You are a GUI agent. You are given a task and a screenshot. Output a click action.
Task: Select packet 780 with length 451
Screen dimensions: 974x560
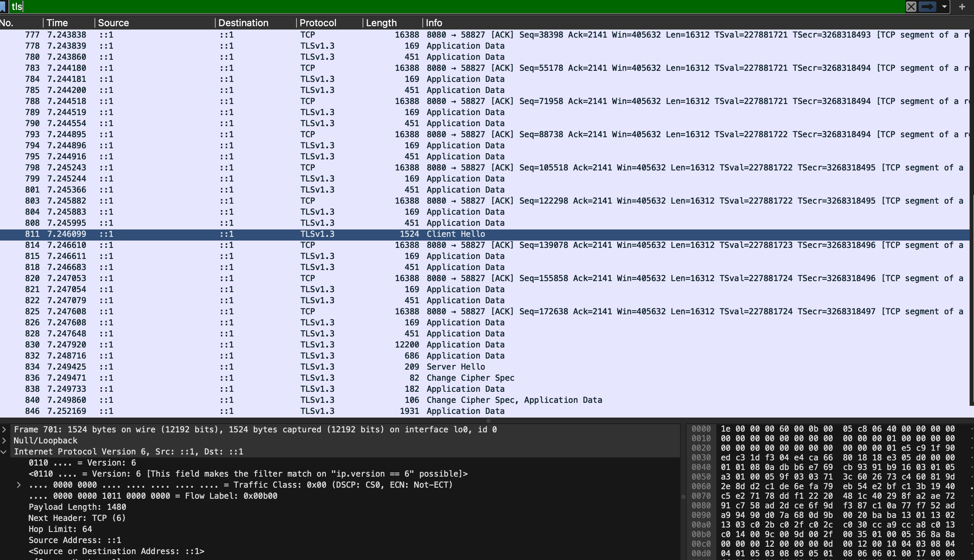click(485, 57)
